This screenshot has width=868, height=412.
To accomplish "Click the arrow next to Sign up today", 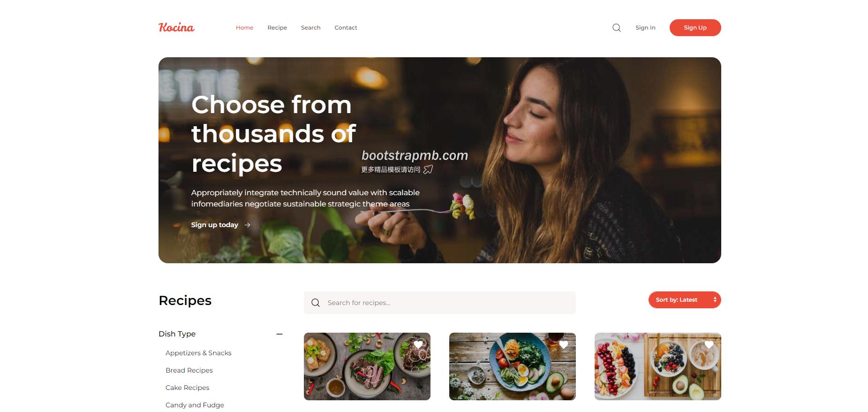I will click(x=248, y=225).
